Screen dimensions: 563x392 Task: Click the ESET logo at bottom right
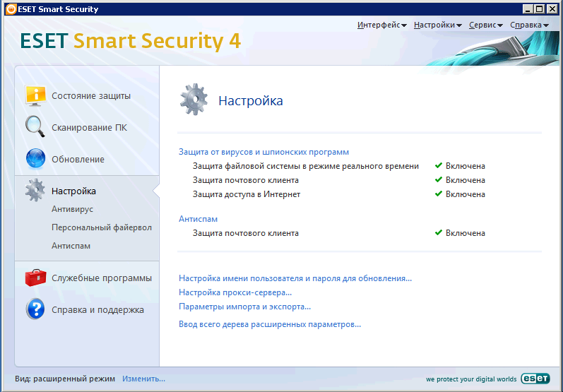pyautogui.click(x=535, y=379)
